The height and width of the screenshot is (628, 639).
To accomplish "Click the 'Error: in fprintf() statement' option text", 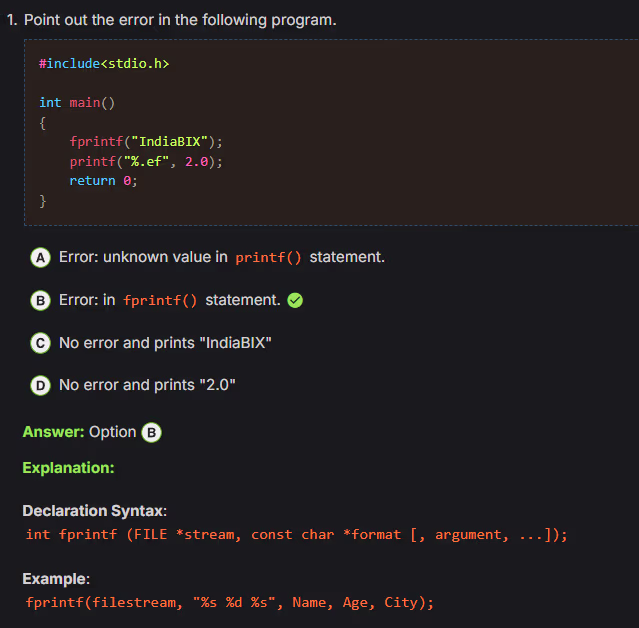I will 169,300.
